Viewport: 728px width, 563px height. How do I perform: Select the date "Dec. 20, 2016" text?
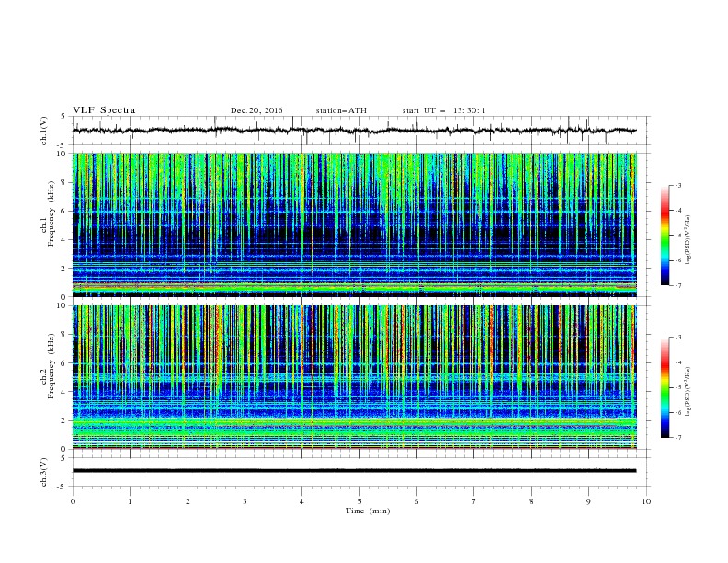click(256, 110)
